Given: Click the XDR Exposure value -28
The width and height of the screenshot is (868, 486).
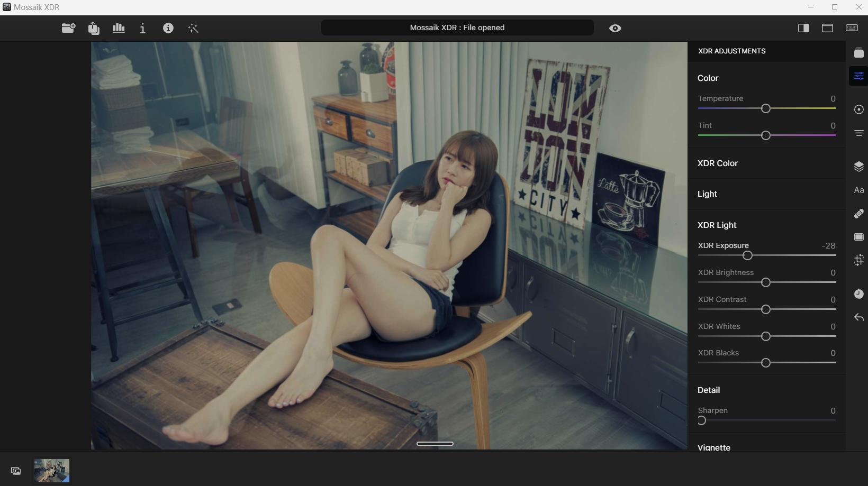Looking at the screenshot, I should 828,246.
